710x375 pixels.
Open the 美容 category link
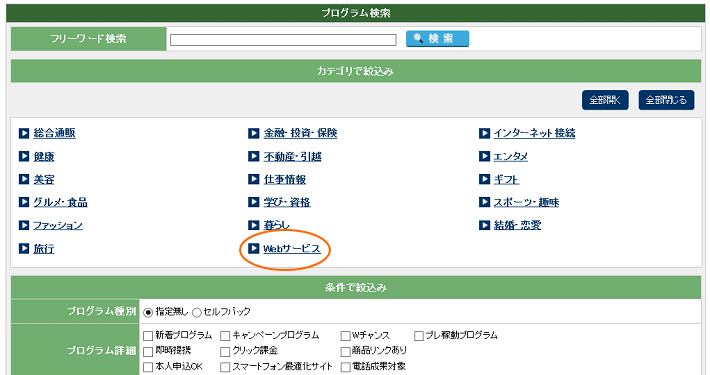(44, 179)
